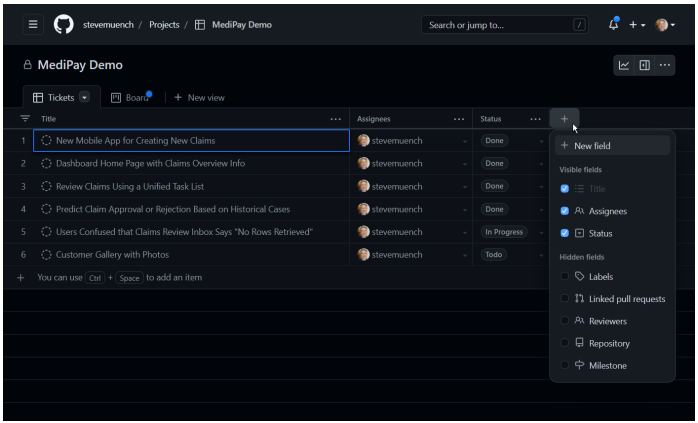Click the filter icon beside Title header
The height and width of the screenshot is (423, 698).
click(25, 118)
